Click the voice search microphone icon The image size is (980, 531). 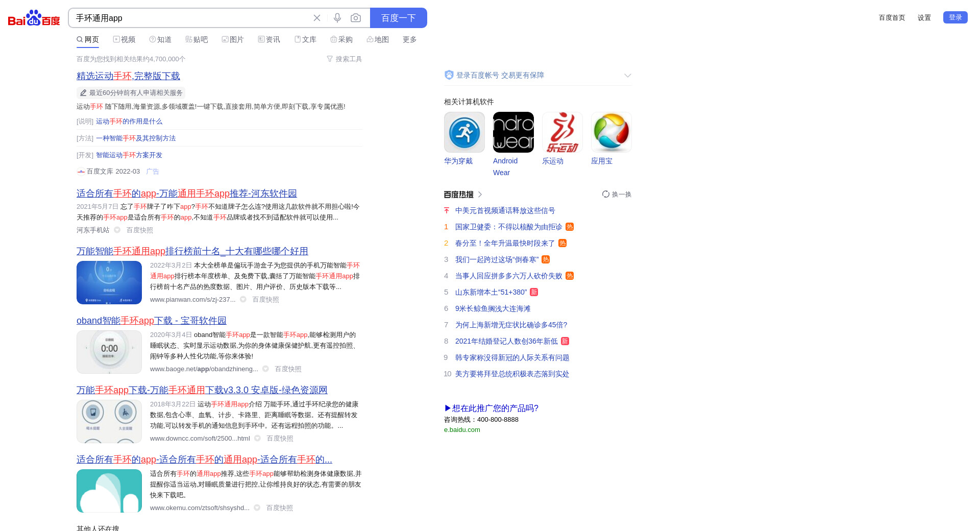point(337,18)
